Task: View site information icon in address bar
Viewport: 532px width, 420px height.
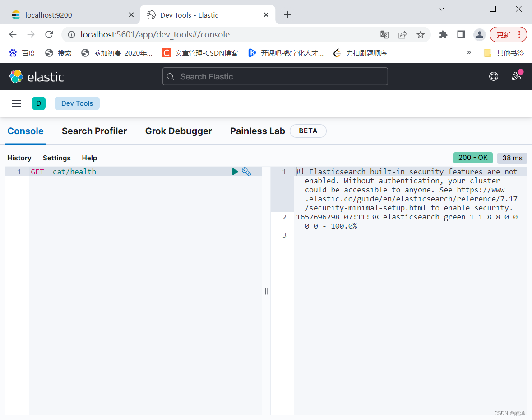Action: (71, 34)
